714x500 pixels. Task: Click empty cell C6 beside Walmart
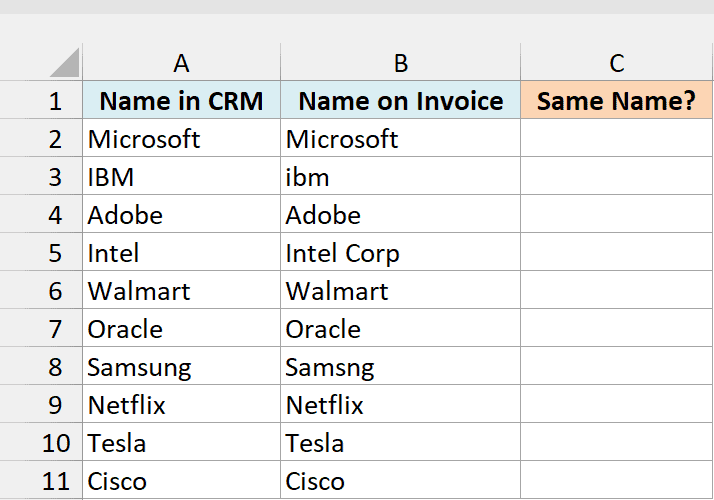[617, 291]
